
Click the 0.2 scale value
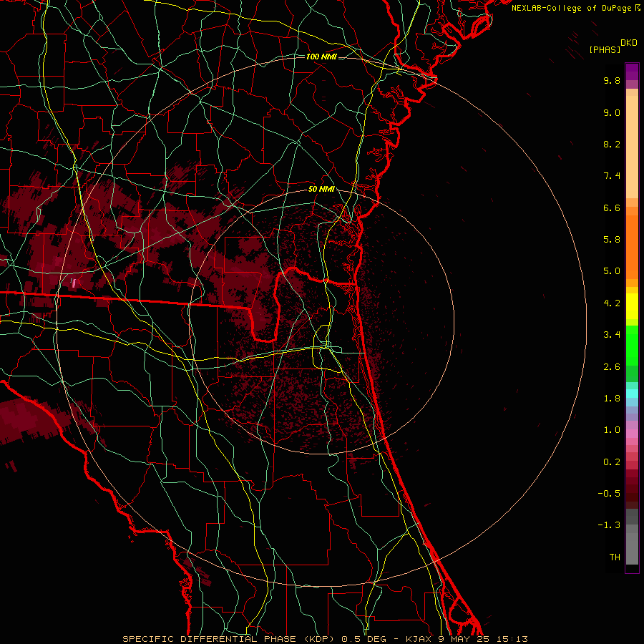[x=612, y=462]
